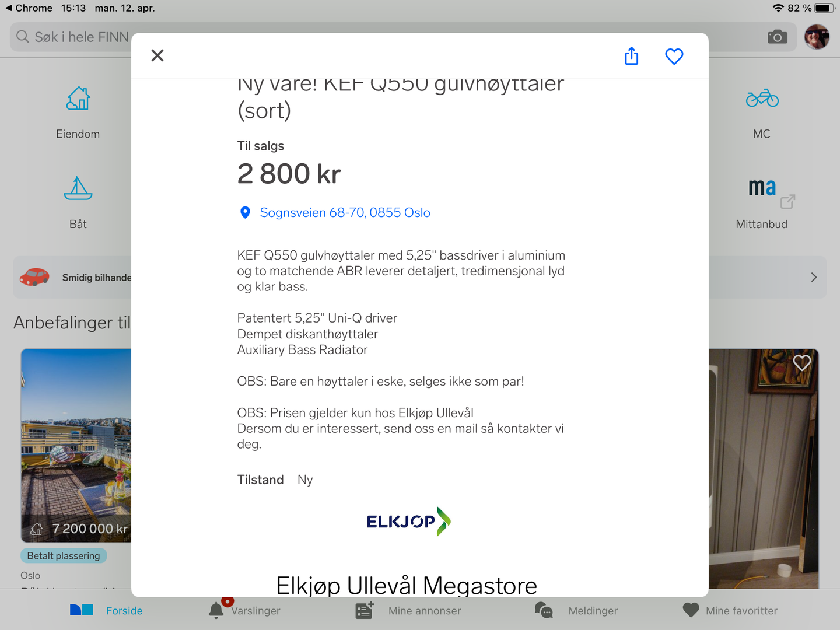
Task: Tap the clock showing 15:13
Action: point(73,8)
